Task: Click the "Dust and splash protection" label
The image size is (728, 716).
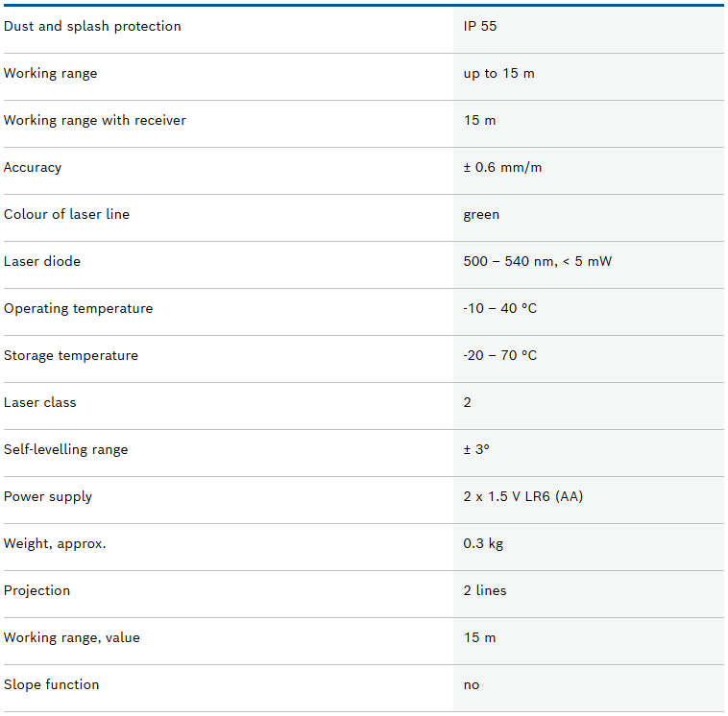Action: pos(92,26)
